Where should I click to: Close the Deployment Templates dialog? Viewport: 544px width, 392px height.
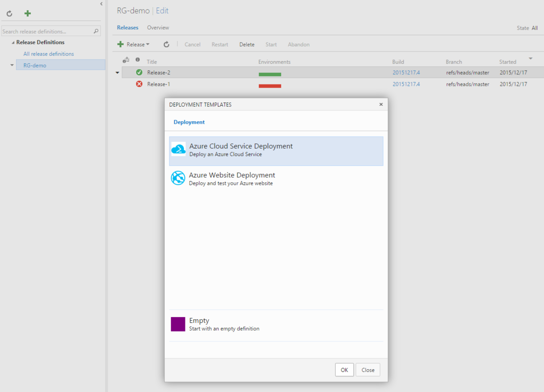point(381,105)
